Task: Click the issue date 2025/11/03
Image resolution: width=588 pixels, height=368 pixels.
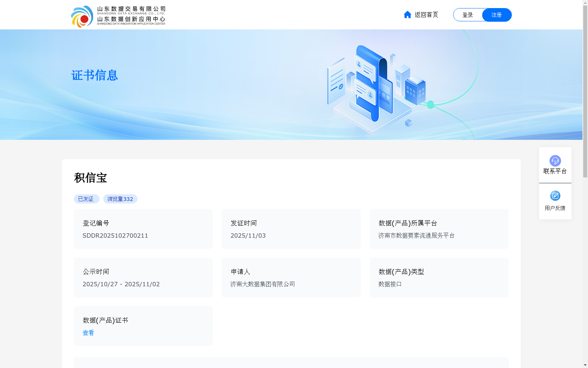Action: click(248, 236)
